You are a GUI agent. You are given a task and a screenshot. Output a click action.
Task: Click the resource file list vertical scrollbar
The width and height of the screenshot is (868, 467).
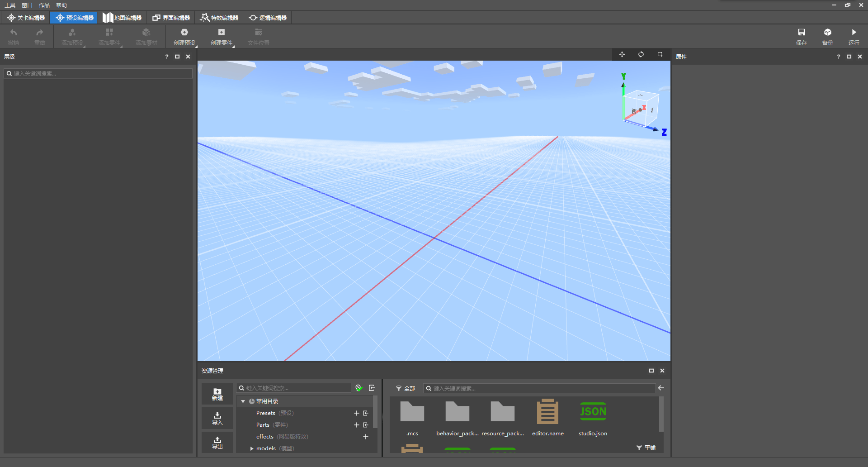click(x=661, y=414)
